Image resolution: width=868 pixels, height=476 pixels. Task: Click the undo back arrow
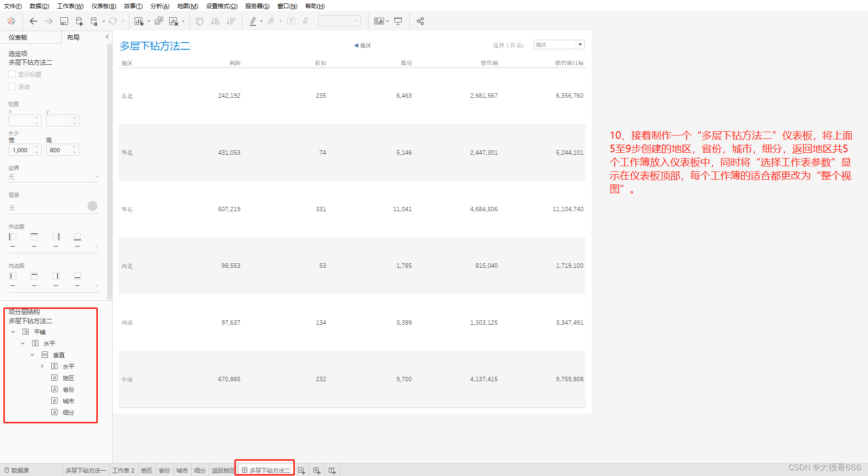[34, 21]
